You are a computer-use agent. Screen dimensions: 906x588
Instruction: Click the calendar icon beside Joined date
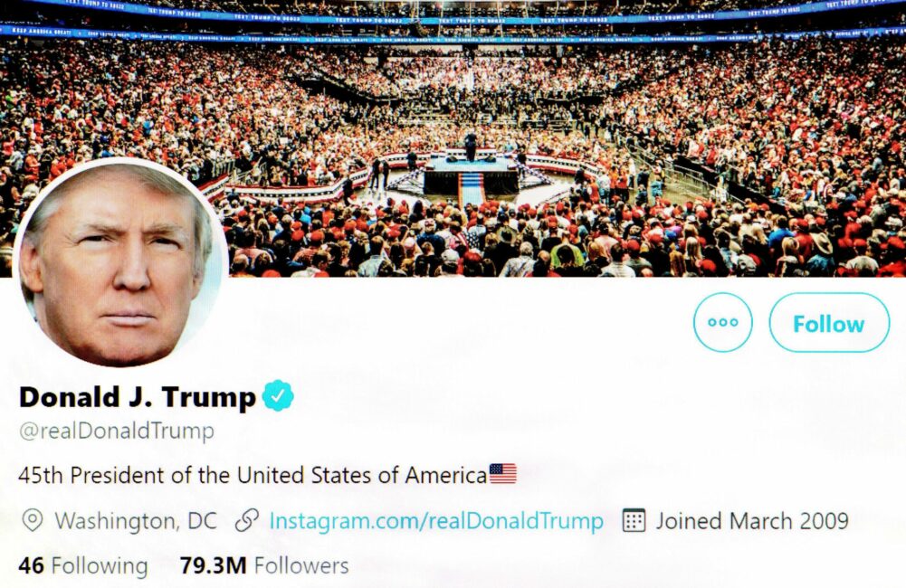pos(634,520)
